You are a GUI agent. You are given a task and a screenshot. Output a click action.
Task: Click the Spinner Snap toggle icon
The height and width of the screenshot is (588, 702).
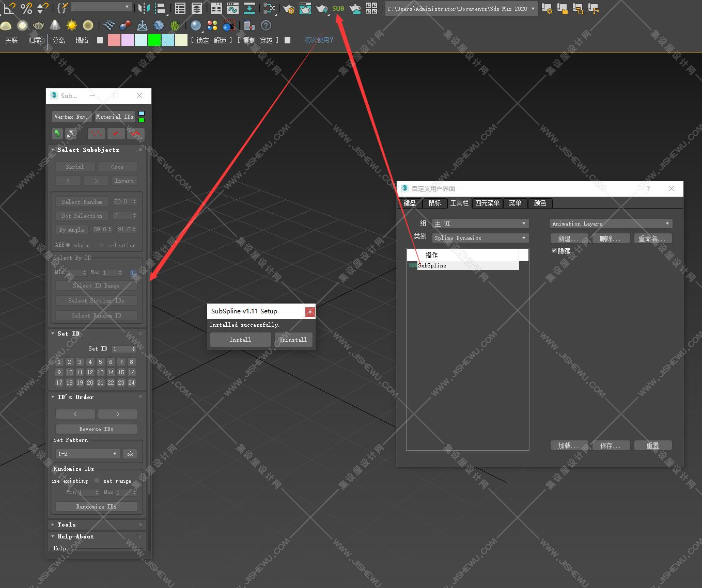click(x=43, y=8)
